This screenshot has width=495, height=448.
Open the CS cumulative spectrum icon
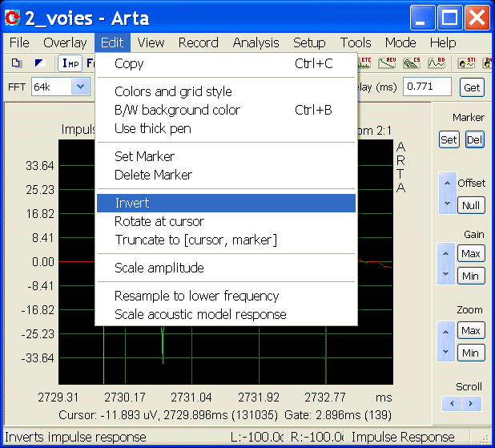click(412, 63)
